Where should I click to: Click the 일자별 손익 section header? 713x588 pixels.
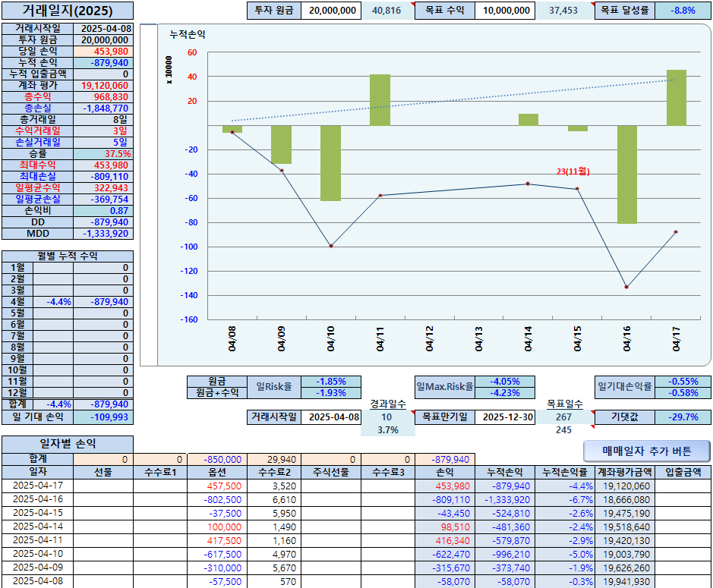click(x=68, y=444)
